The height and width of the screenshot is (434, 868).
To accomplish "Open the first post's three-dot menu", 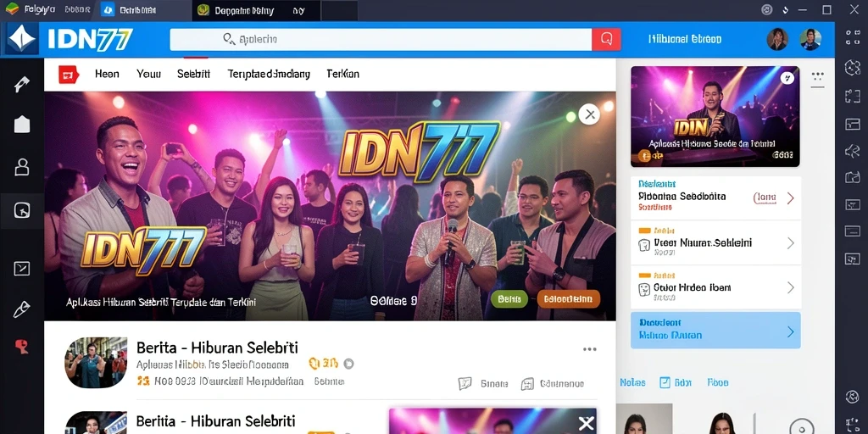I will [590, 349].
